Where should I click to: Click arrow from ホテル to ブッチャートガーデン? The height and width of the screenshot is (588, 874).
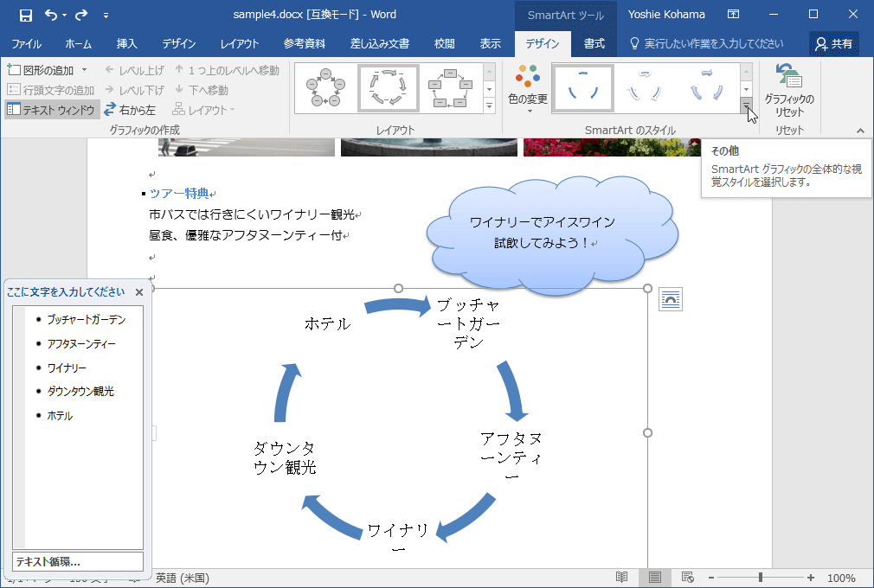tap(398, 306)
